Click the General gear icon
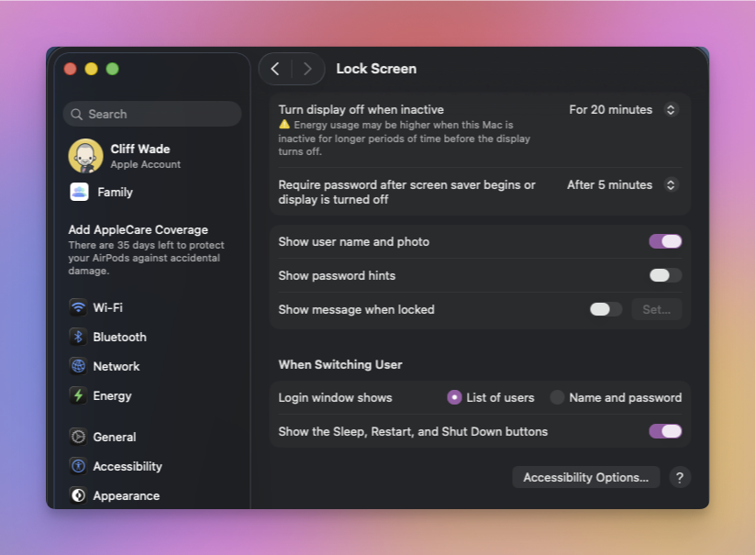This screenshot has width=756, height=555. (x=79, y=437)
